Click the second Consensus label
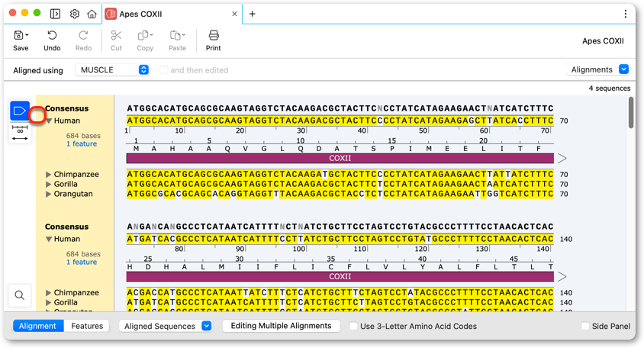644x348 pixels. coord(66,227)
